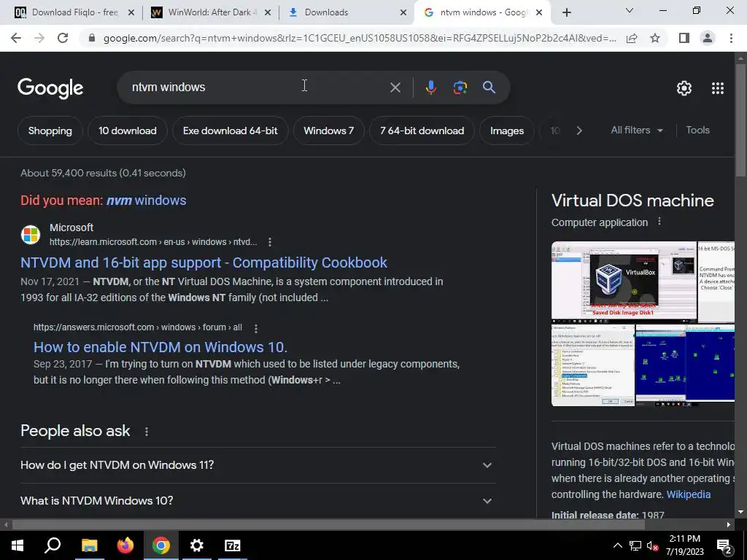
Task: Clear the search box with X
Action: (395, 87)
